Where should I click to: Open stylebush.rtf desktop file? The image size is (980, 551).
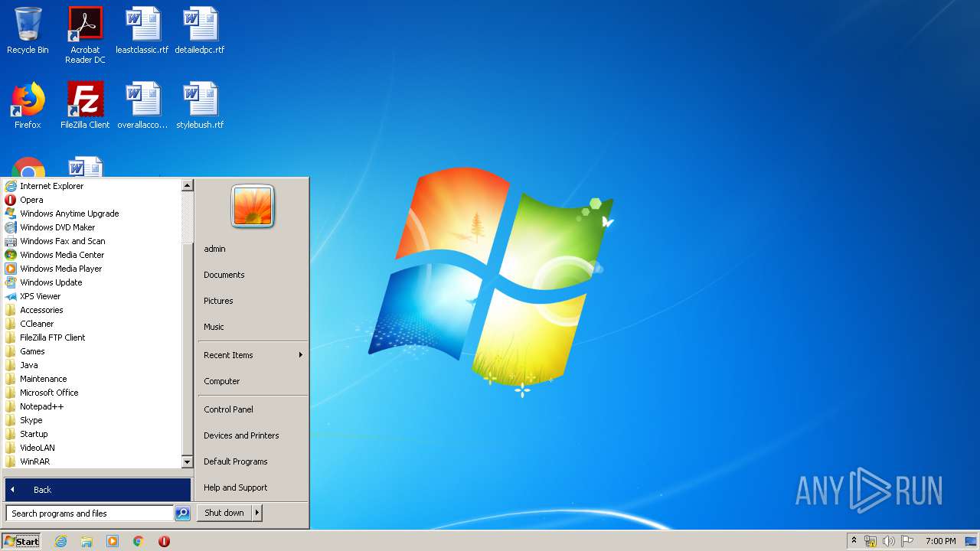(200, 106)
